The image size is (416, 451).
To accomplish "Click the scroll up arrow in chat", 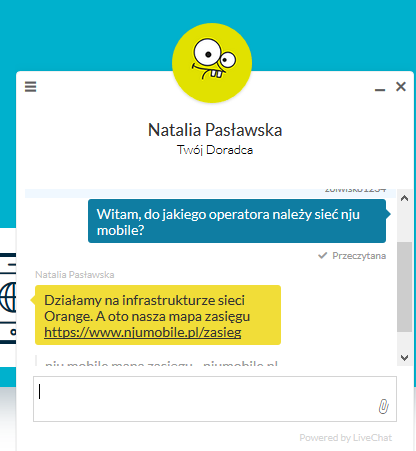I will pyautogui.click(x=404, y=199).
